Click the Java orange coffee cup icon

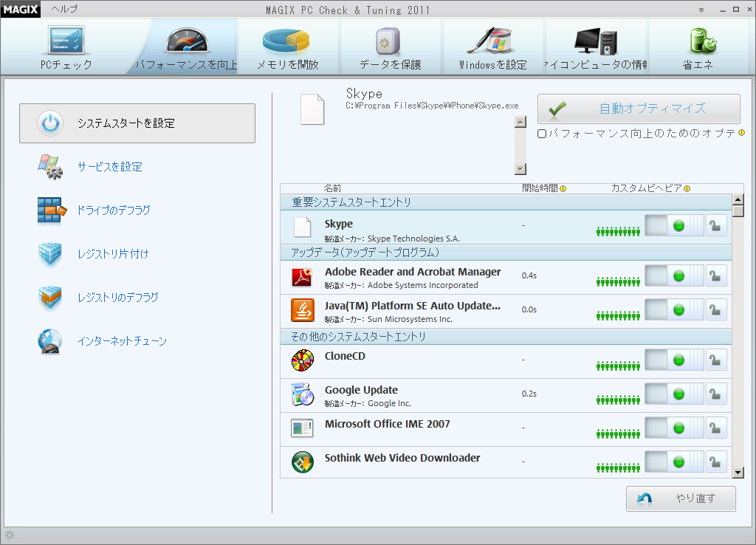[302, 310]
